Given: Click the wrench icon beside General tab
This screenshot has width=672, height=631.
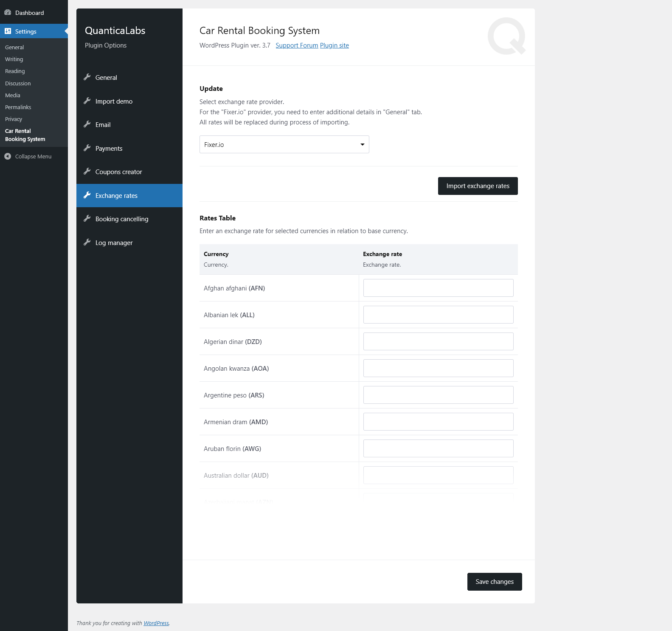Looking at the screenshot, I should point(87,77).
